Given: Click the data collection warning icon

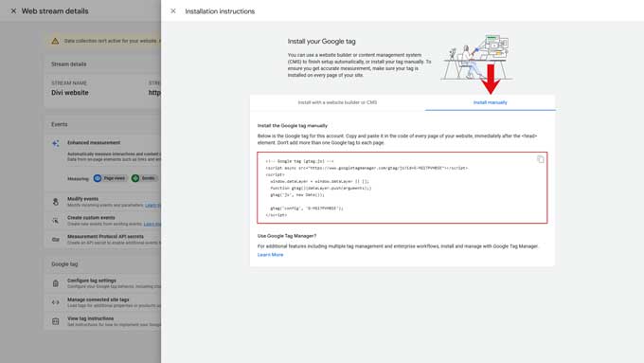Looking at the screenshot, I should click(x=55, y=41).
